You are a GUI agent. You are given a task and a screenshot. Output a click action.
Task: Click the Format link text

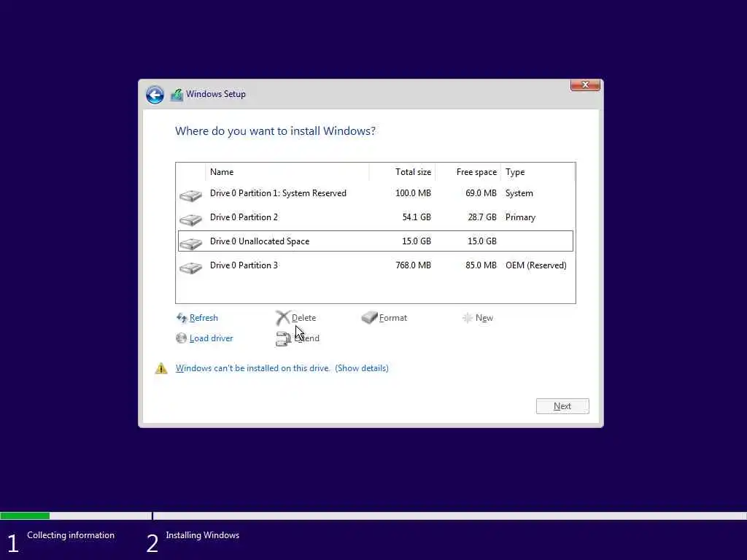(393, 318)
